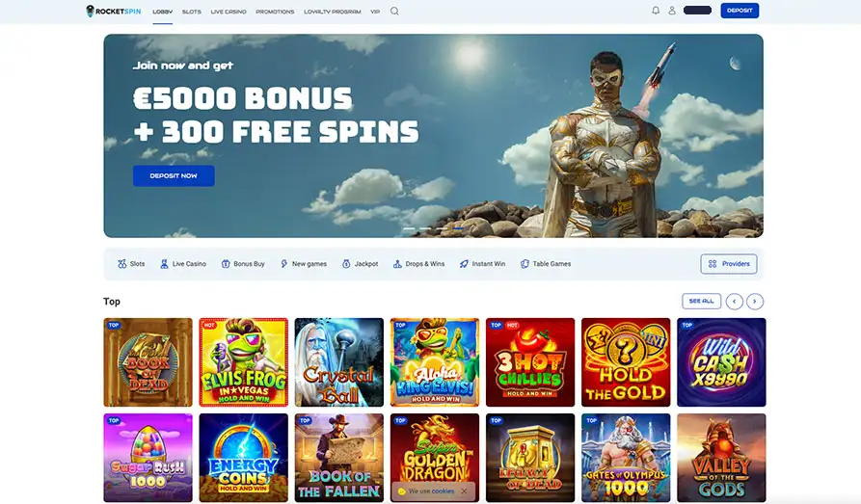The width and height of the screenshot is (861, 504).
Task: Click the user profile icon
Action: coord(672,11)
